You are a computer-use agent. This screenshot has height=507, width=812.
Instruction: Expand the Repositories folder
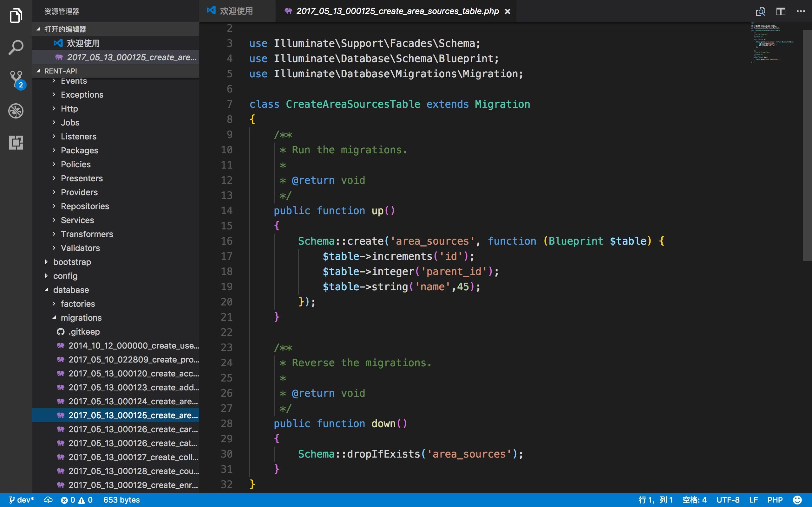click(x=85, y=206)
